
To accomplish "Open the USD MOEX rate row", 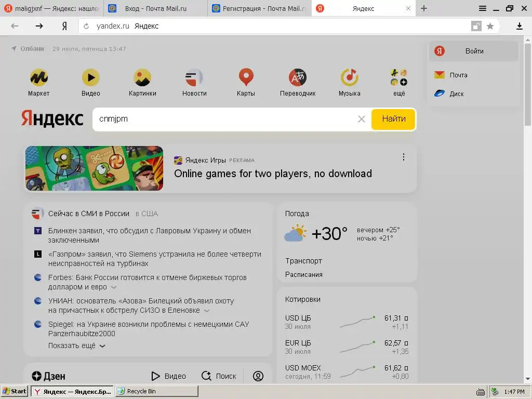I will pos(347,372).
